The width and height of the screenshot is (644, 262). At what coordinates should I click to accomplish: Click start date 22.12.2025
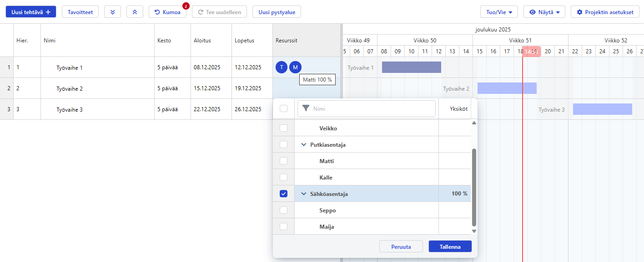pyautogui.click(x=211, y=109)
